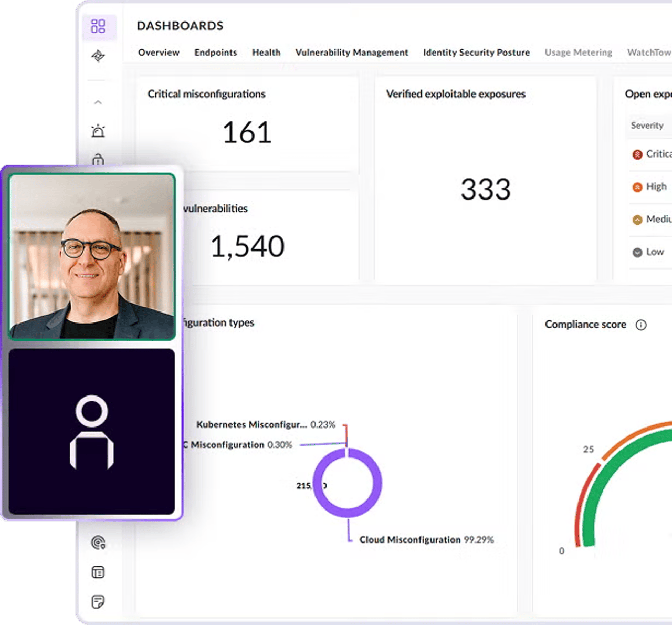
Task: Open the alerts siren icon in sidebar
Action: [98, 131]
